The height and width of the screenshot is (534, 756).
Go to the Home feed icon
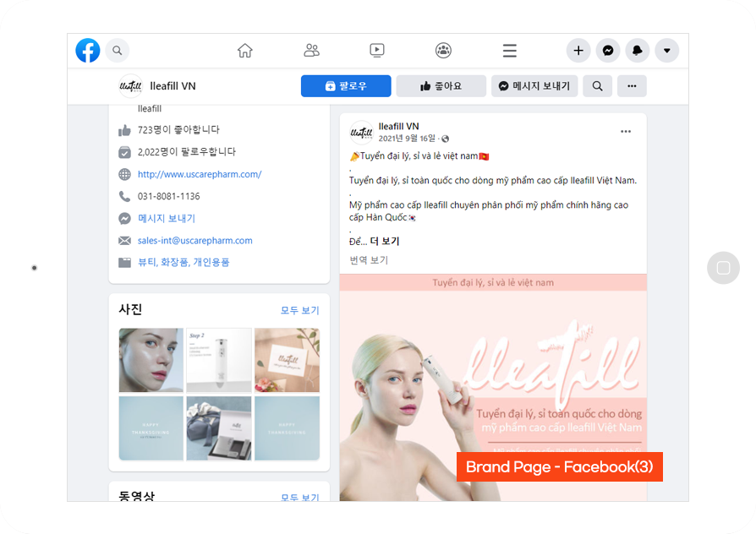tap(245, 51)
